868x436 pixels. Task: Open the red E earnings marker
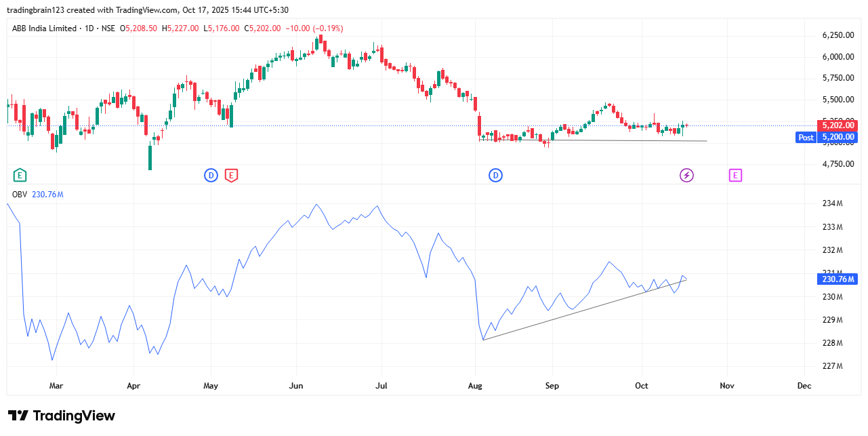231,176
